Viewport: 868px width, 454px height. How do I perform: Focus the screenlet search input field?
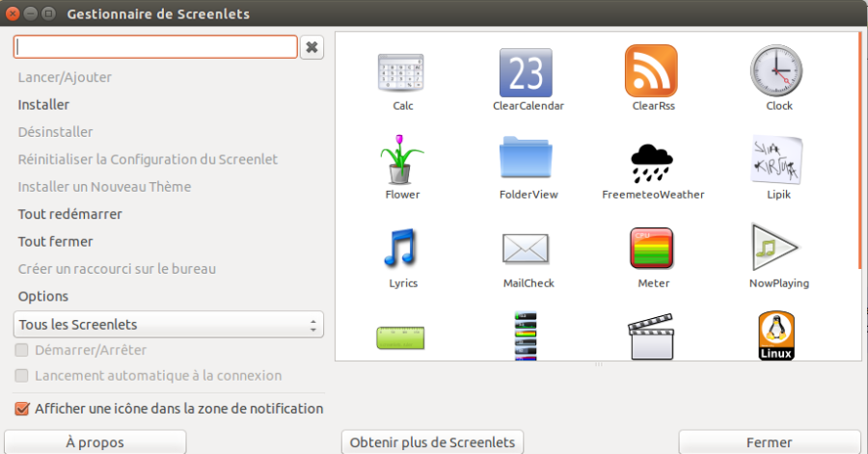tap(155, 47)
